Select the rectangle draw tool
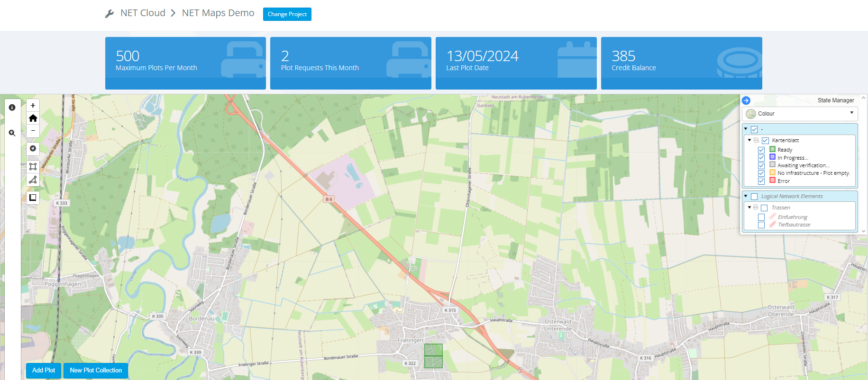 33,166
